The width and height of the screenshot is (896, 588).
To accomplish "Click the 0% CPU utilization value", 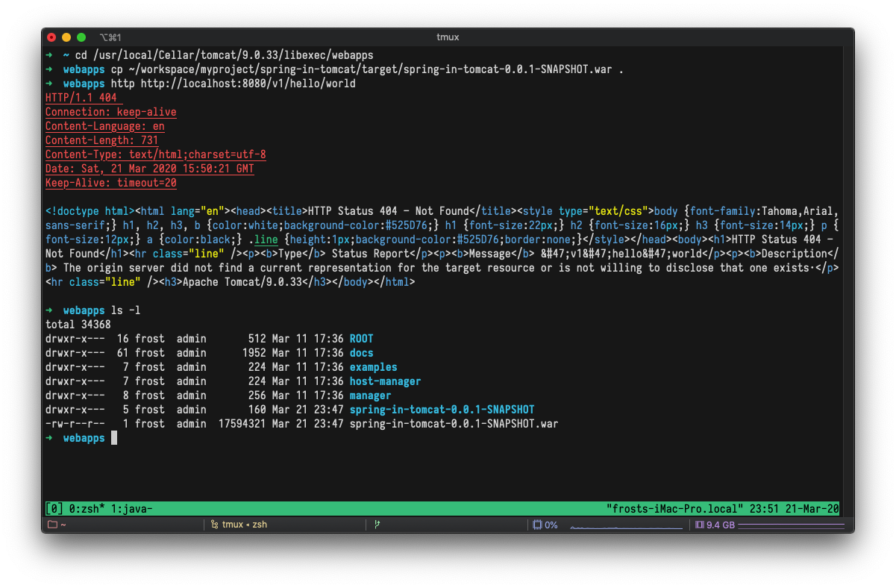I will coord(551,525).
